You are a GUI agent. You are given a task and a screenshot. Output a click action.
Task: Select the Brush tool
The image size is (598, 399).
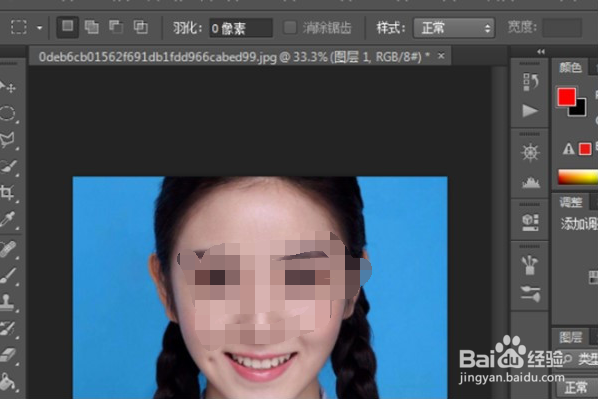pyautogui.click(x=8, y=275)
